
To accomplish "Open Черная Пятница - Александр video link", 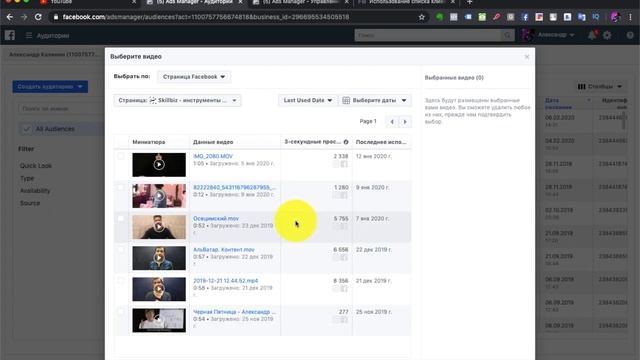I will 234,312.
